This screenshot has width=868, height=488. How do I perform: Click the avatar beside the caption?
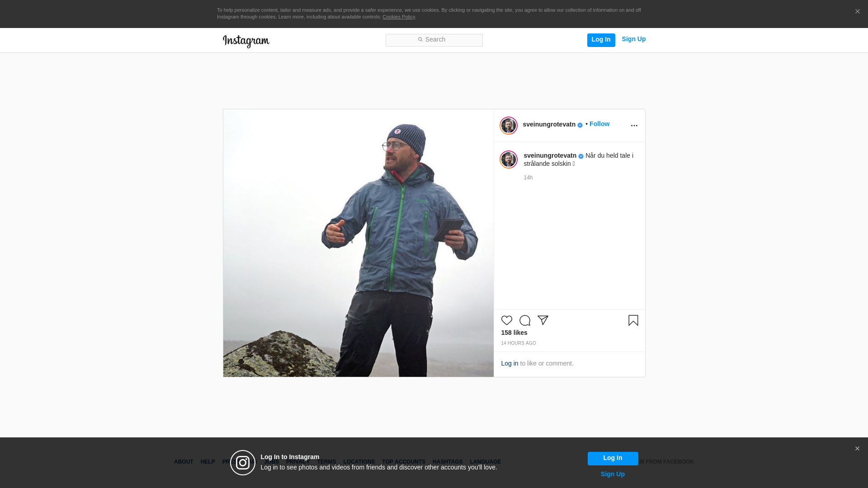508,160
